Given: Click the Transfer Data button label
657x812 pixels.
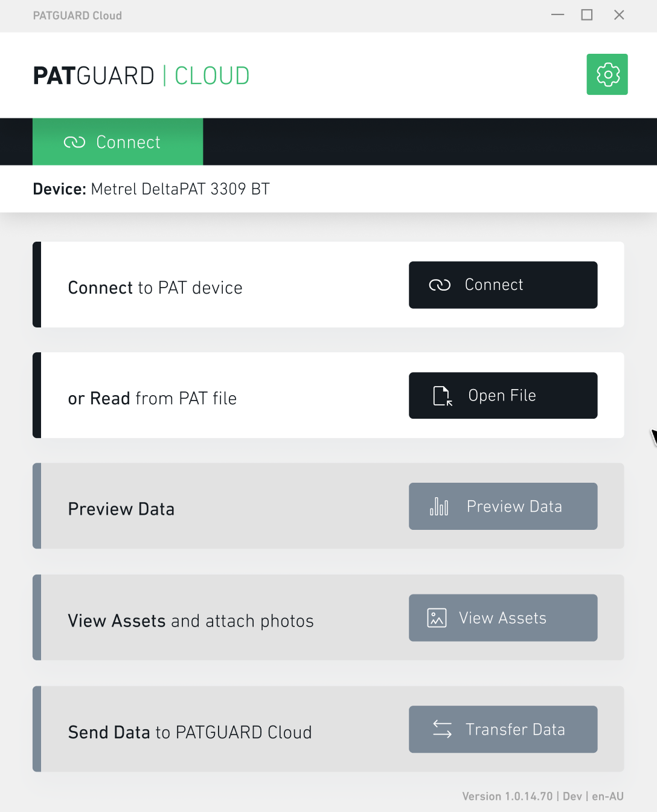Looking at the screenshot, I should [x=515, y=729].
